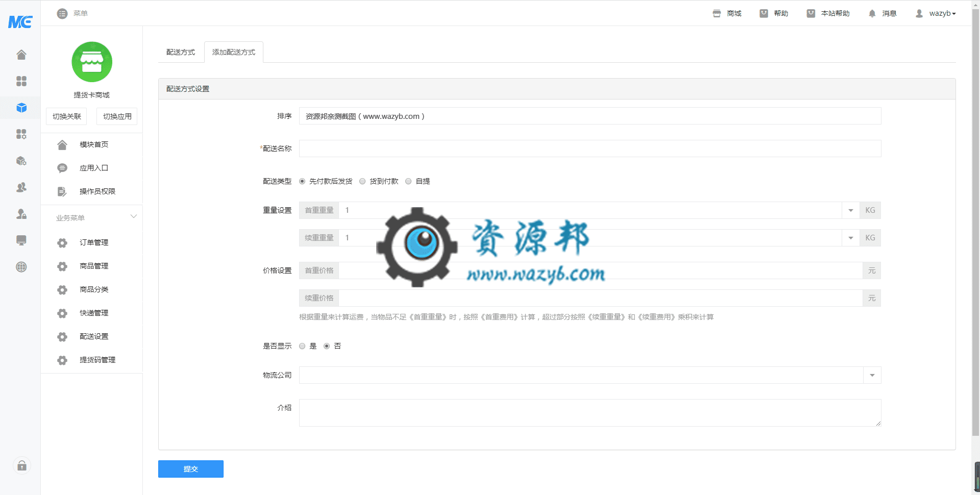The height and width of the screenshot is (495, 980).
Task: Switch to 添加配送方式 tab
Action: (x=234, y=52)
